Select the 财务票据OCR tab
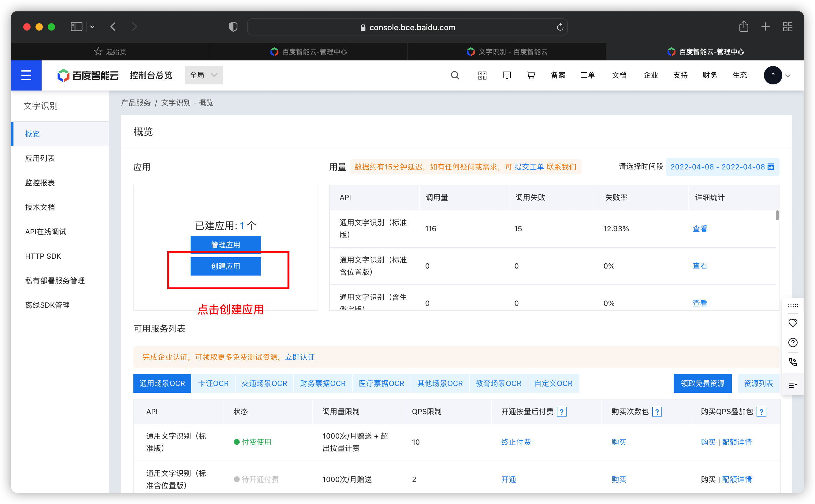Screen dimensions: 815x504 pos(322,384)
